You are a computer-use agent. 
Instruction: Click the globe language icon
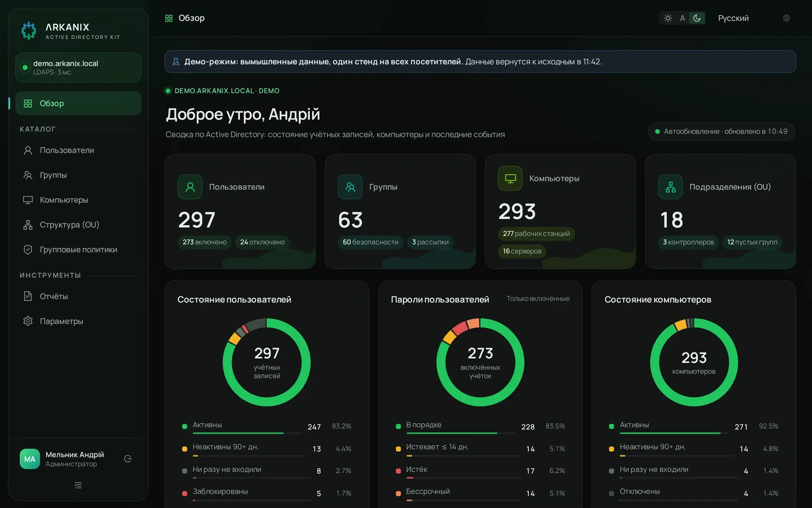pyautogui.click(x=787, y=18)
